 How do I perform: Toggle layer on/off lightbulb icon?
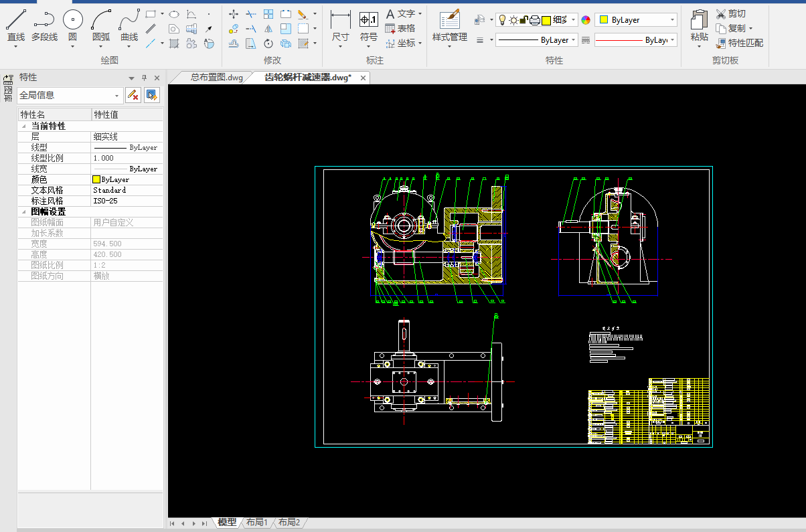pos(502,20)
